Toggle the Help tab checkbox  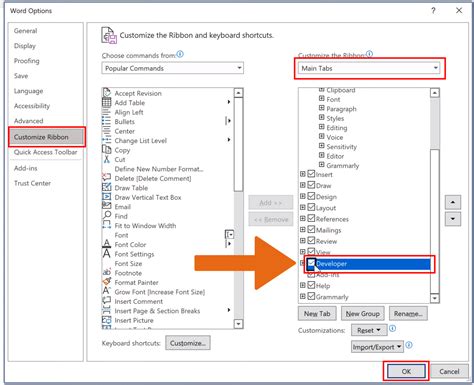(311, 285)
